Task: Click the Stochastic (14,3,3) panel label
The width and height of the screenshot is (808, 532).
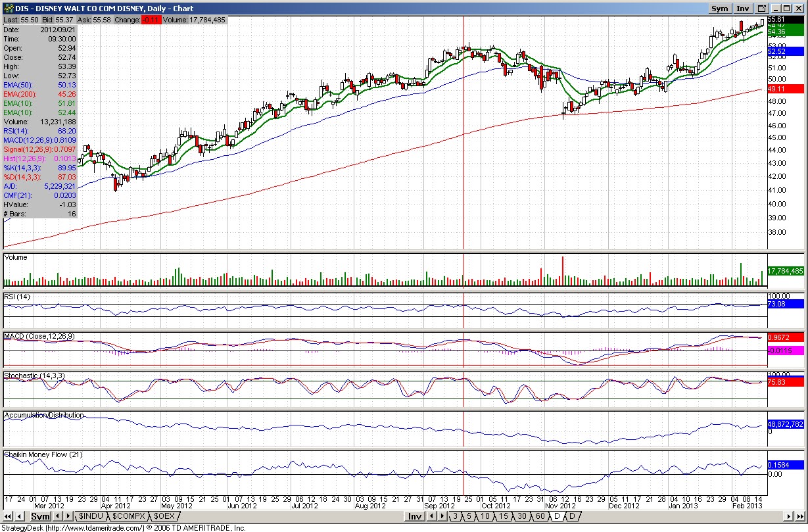Action: pos(34,375)
